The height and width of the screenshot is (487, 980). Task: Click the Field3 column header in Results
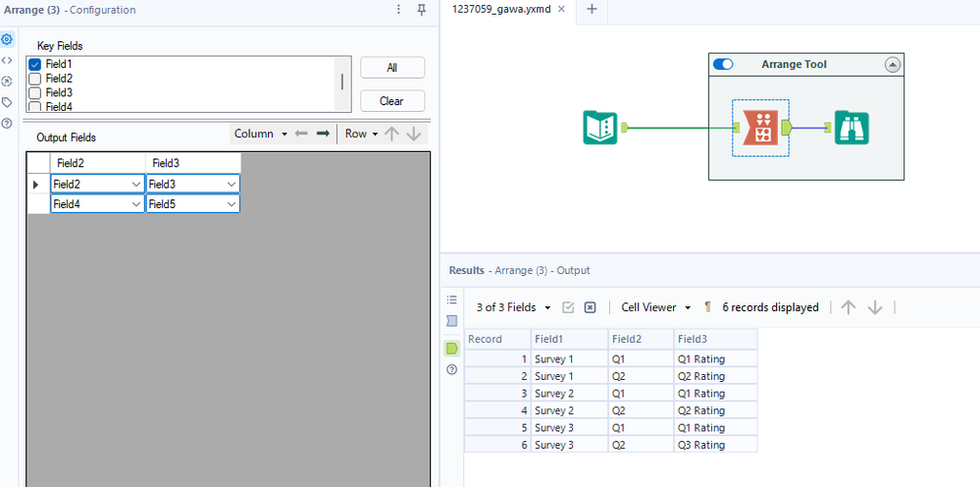(715, 339)
